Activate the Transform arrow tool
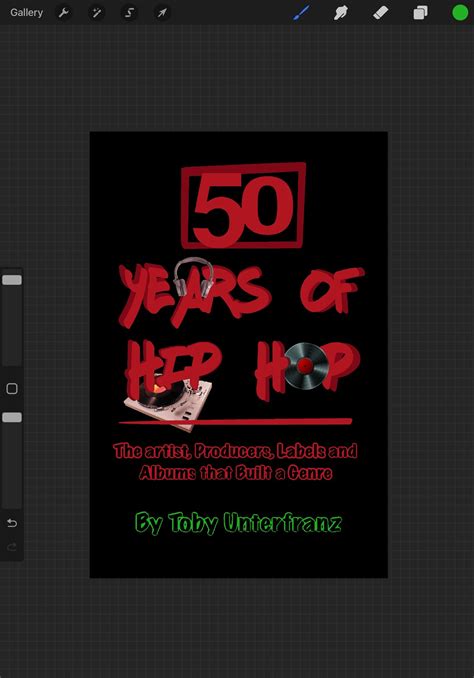The height and width of the screenshot is (678, 474). point(162,13)
